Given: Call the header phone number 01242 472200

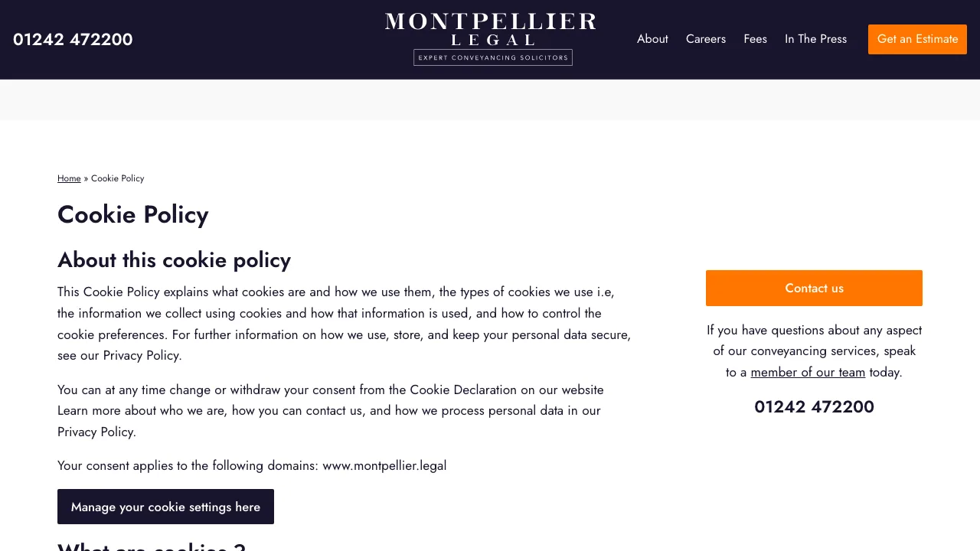Looking at the screenshot, I should click(73, 39).
